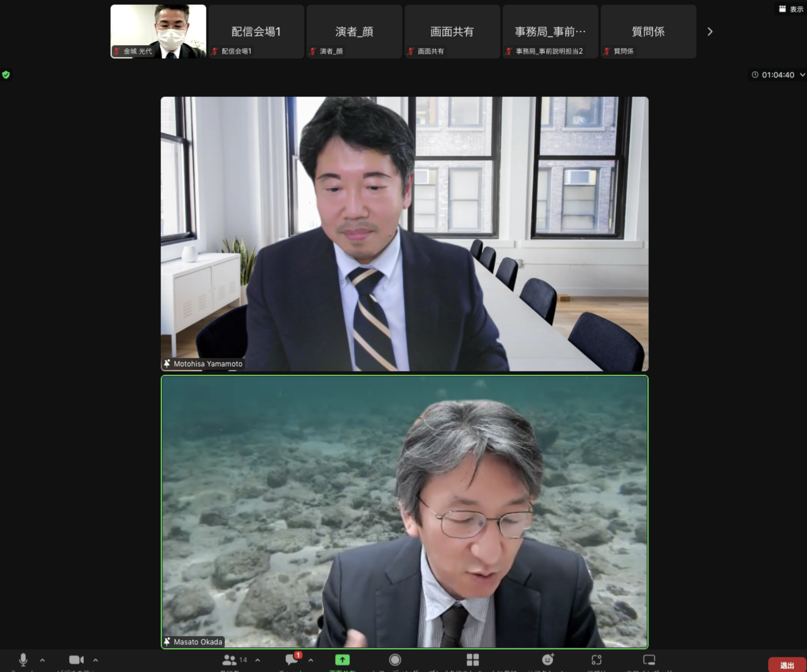The height and width of the screenshot is (672, 807).
Task: Expand video options chevron beside camera
Action: [x=96, y=660]
